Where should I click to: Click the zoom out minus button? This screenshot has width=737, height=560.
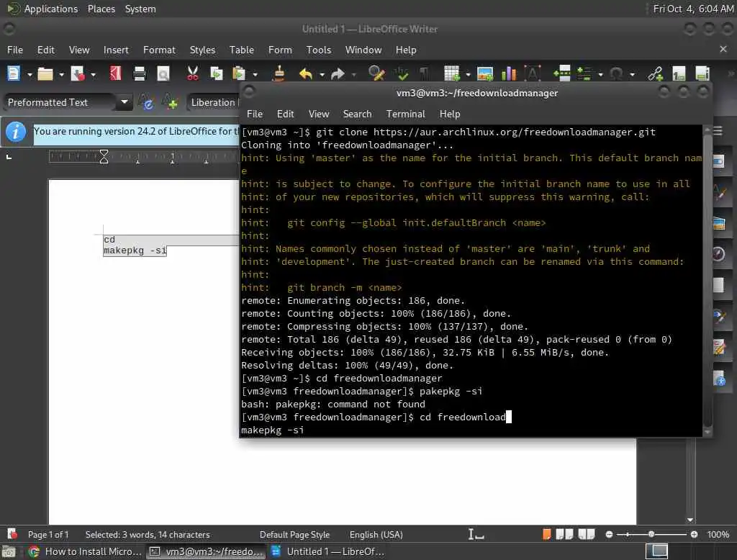[609, 534]
